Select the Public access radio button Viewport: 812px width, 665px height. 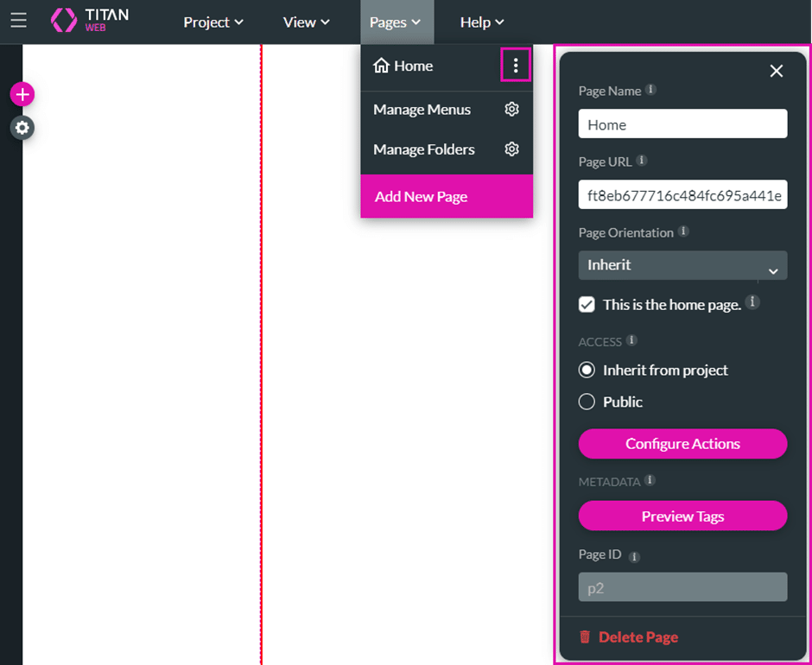(587, 402)
